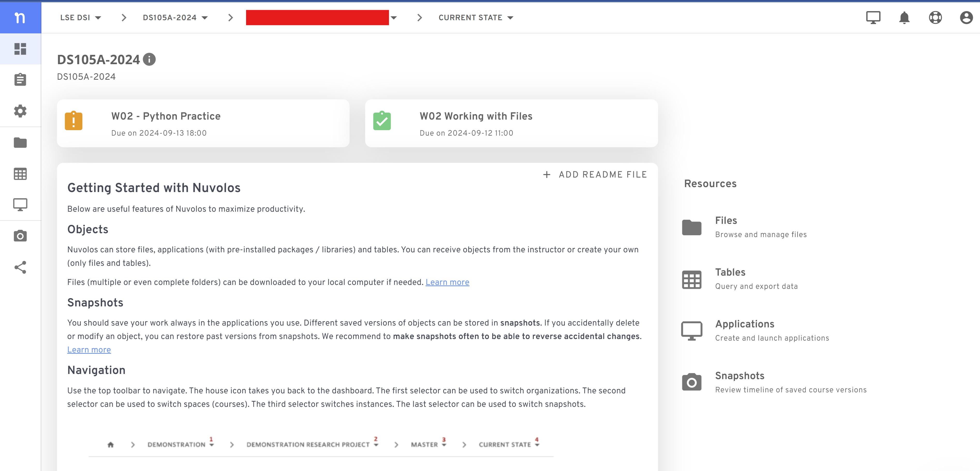Open the dashboard icon in sidebar

pyautogui.click(x=20, y=49)
